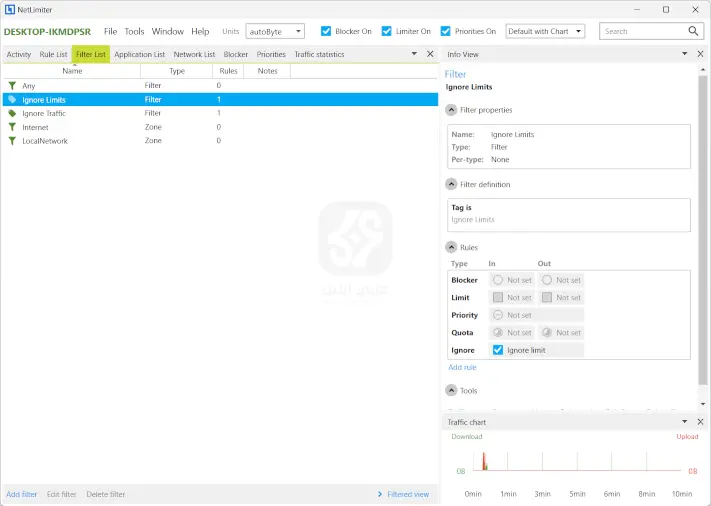Click the funnel icon of Internet zone
Viewport: 711px width, 506px height.
click(x=12, y=127)
